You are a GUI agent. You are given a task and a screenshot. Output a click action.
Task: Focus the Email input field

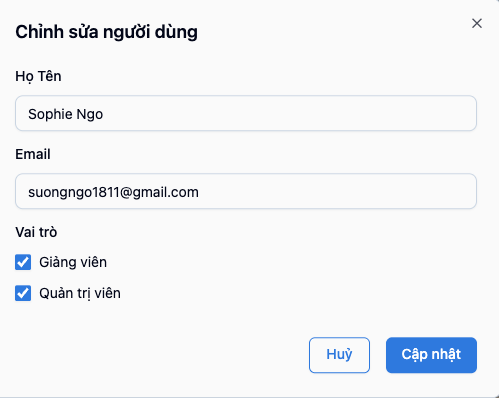(246, 191)
